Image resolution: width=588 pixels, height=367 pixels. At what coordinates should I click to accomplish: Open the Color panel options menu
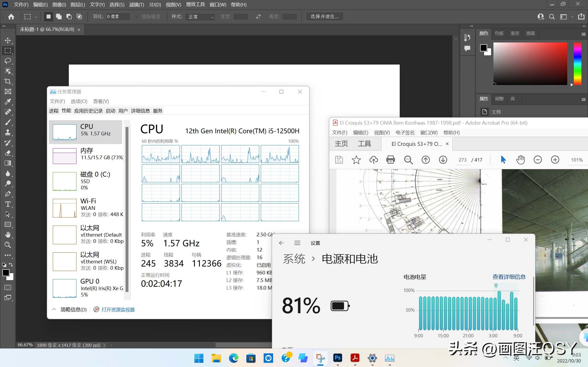tap(583, 34)
